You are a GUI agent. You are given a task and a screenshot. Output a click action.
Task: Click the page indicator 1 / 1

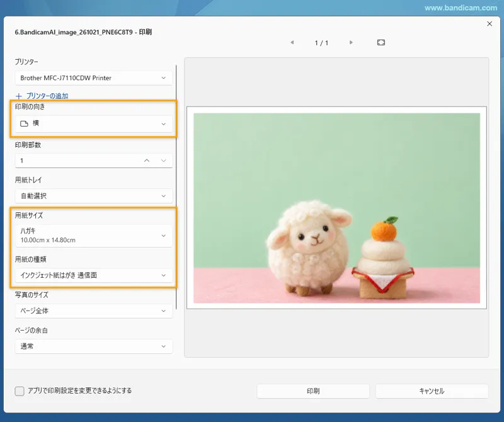321,43
